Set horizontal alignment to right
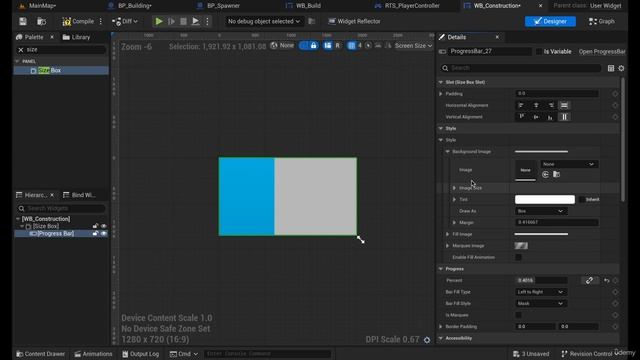 551,105
